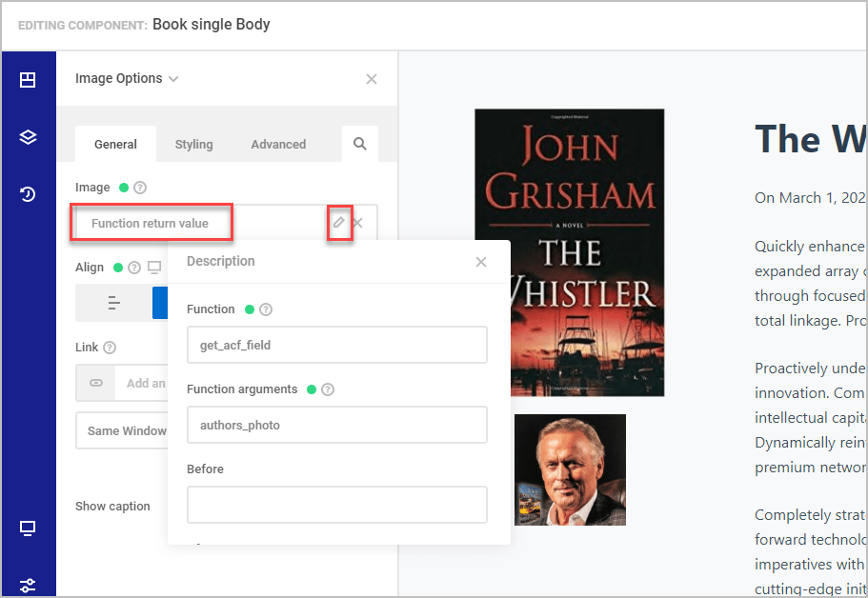868x598 pixels.
Task: Click the search icon in options tabs
Action: (x=360, y=144)
